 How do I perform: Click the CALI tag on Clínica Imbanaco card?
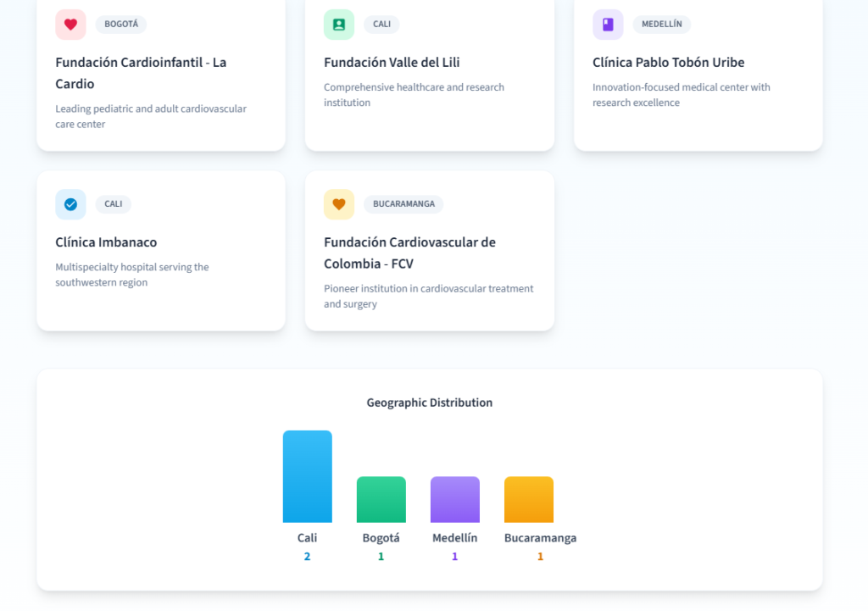point(114,204)
